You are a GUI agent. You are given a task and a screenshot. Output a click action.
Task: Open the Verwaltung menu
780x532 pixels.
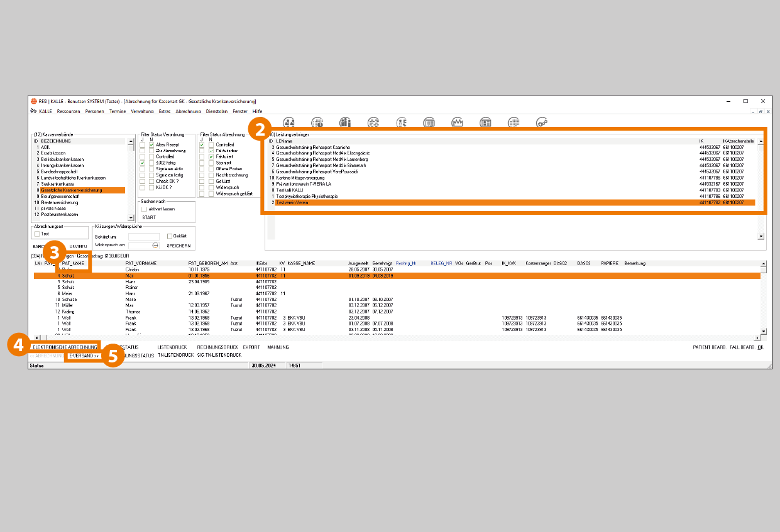142,111
